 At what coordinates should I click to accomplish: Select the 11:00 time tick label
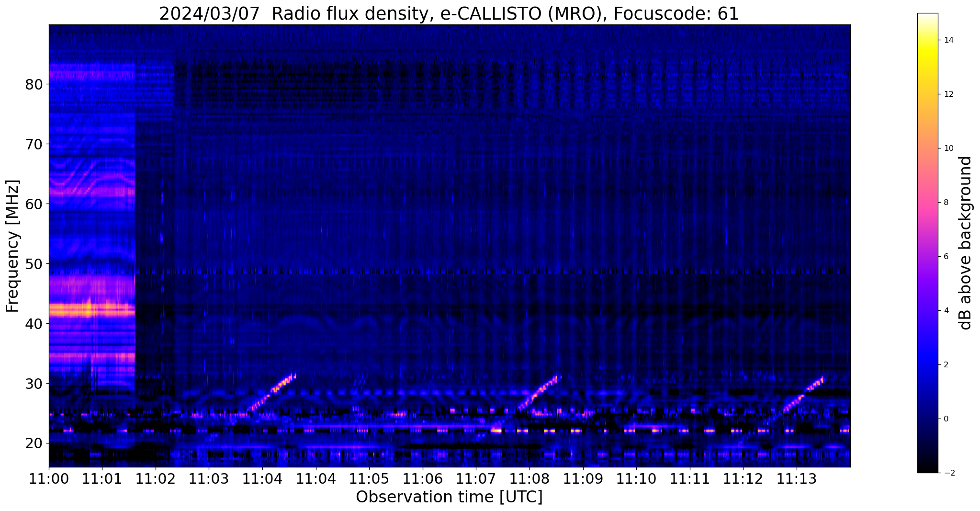pyautogui.click(x=49, y=478)
